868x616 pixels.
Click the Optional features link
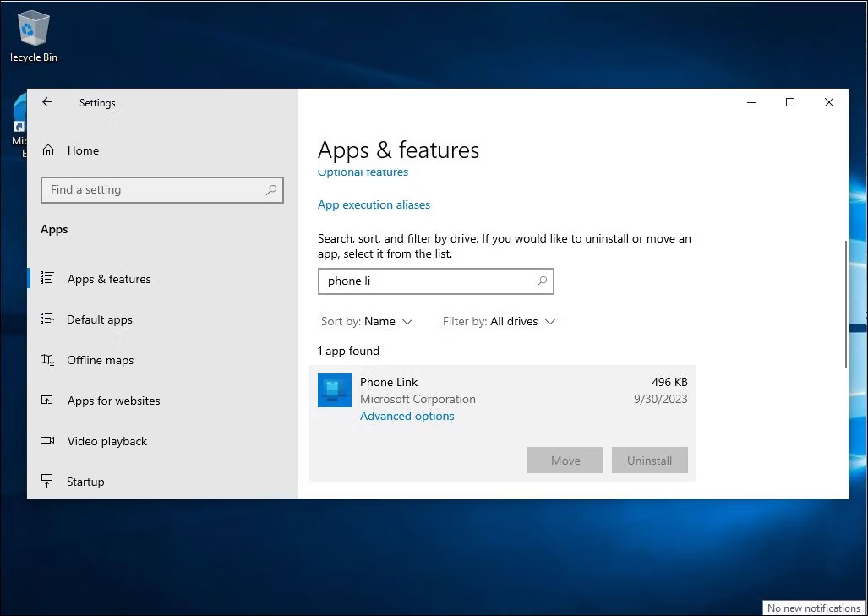[363, 172]
